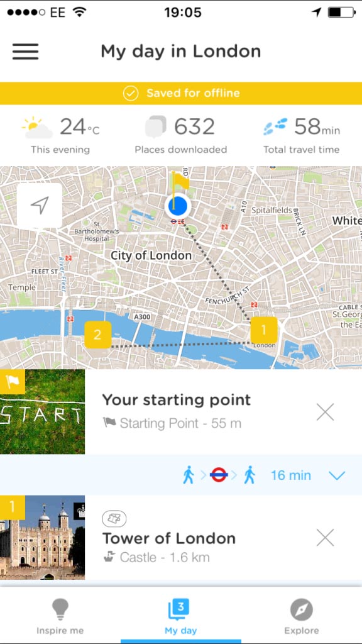Tap the footsteps travel time icon

[275, 126]
